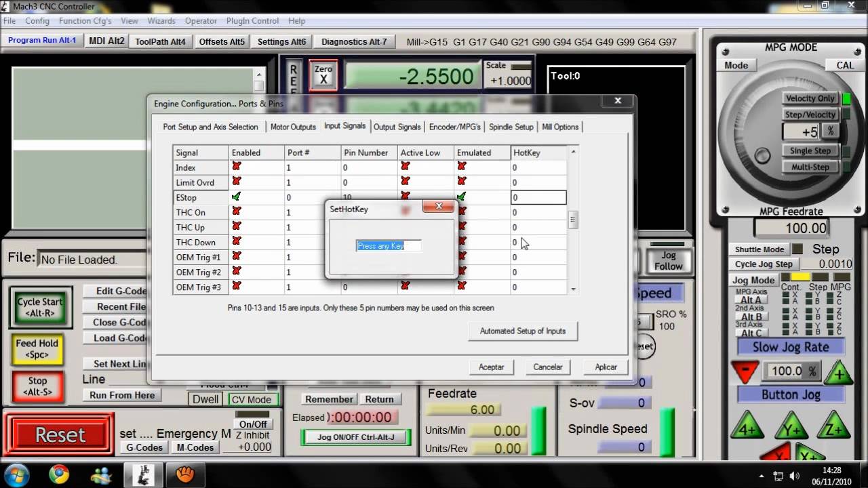Click the G-Codes button
868x488 pixels.
(x=145, y=447)
